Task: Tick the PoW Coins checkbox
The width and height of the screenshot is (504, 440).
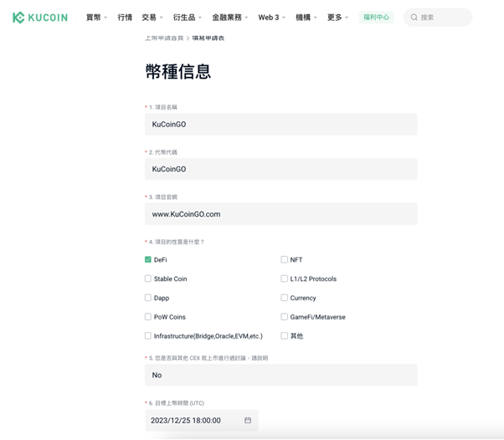Action: (148, 317)
